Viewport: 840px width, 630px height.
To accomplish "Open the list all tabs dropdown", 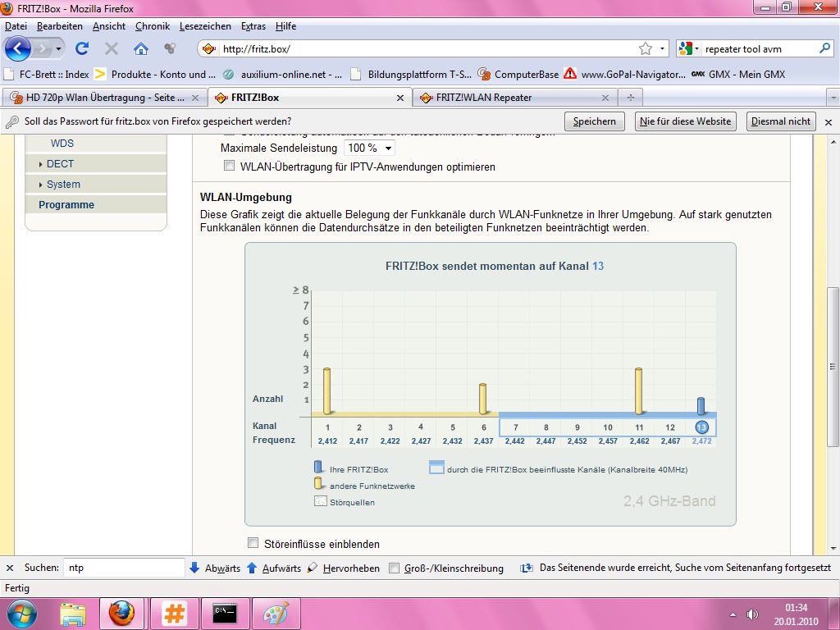I will tap(833, 98).
